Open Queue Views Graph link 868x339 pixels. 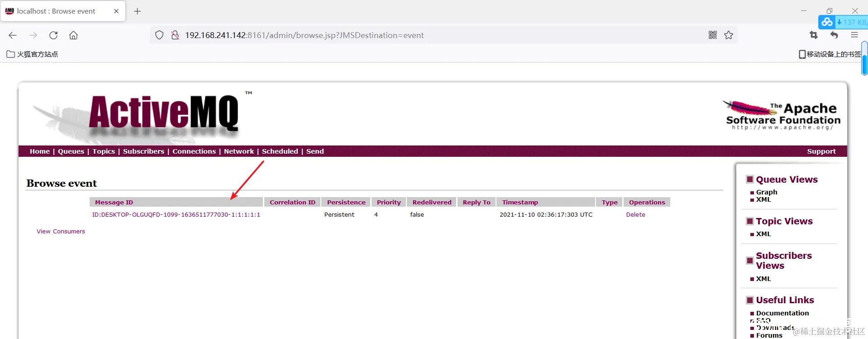(x=767, y=192)
